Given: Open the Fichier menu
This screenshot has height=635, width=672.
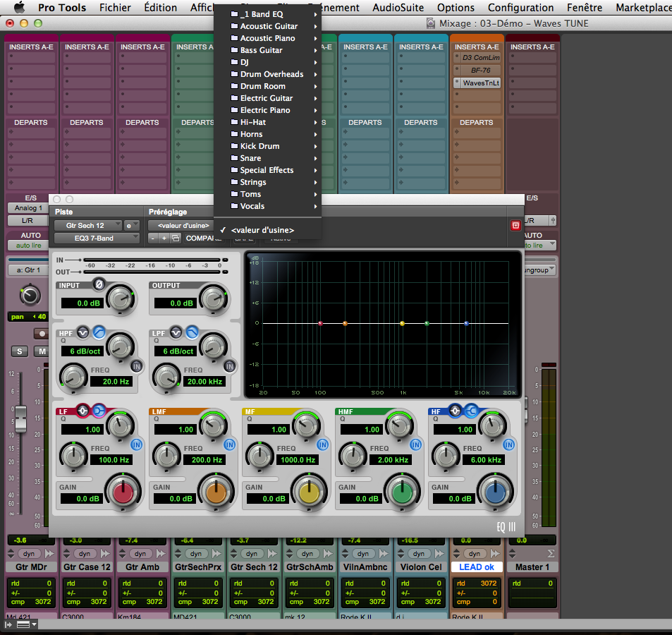Looking at the screenshot, I should pyautogui.click(x=115, y=8).
